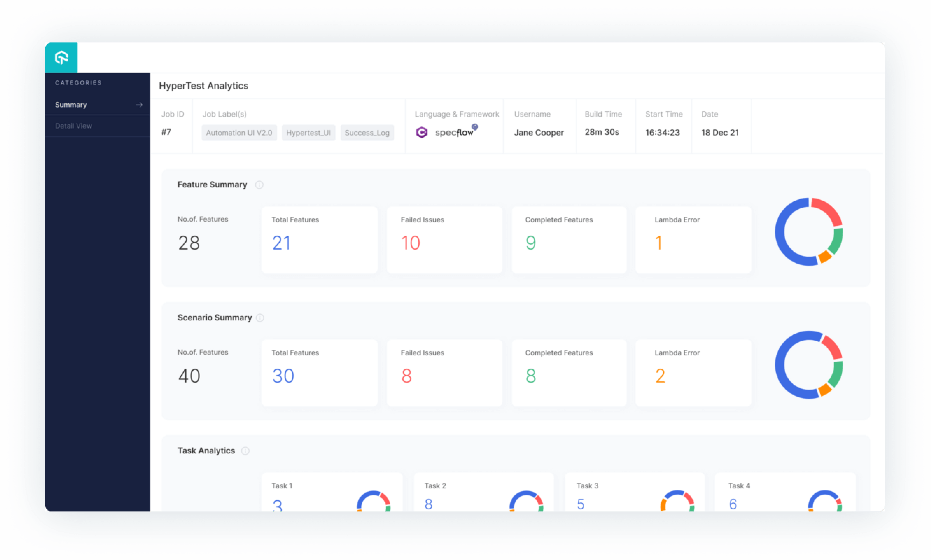This screenshot has height=560, width=931.
Task: Click the SpecFlow framework icon
Action: (421, 132)
